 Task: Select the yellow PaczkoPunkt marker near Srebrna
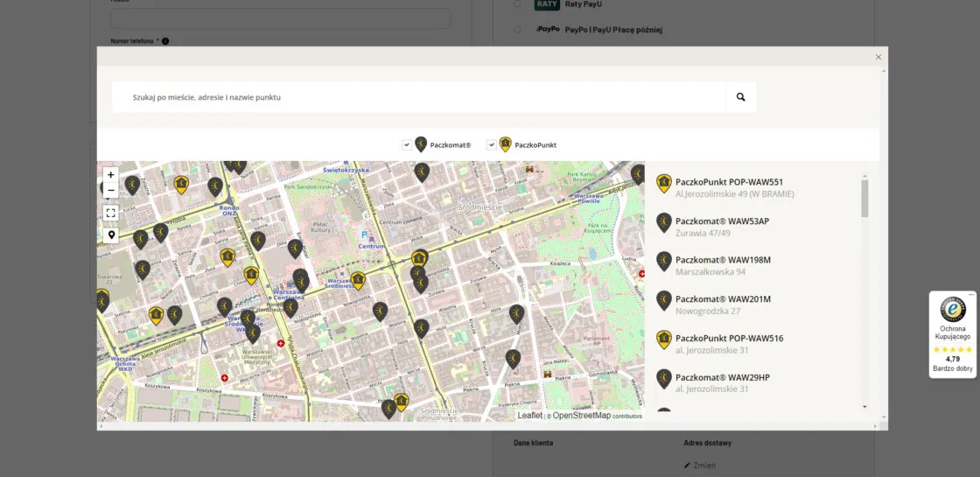(156, 315)
